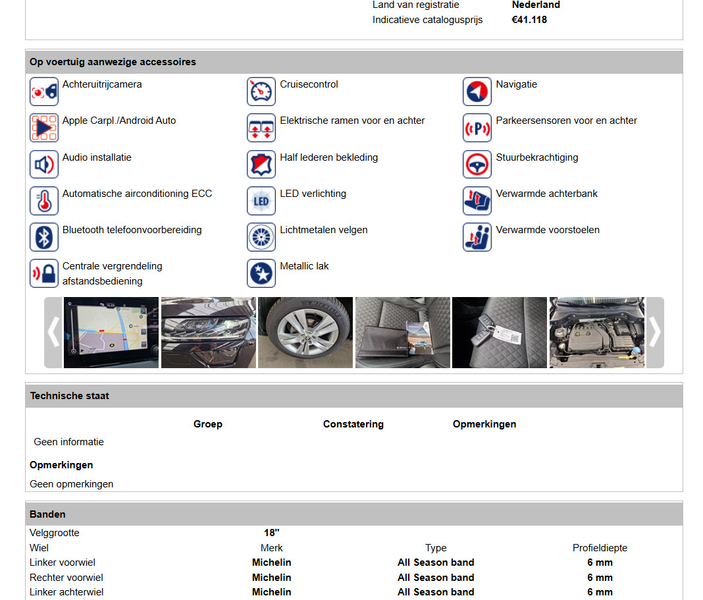Click the Centrale vergrendeling lock icon
Screen dimensions: 703x600
pos(44,273)
